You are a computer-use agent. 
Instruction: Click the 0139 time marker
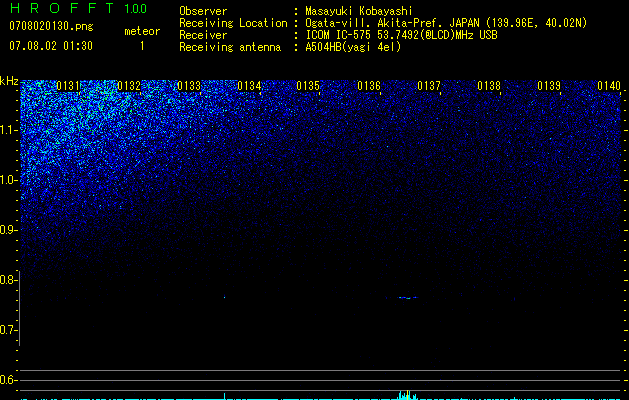click(x=549, y=86)
